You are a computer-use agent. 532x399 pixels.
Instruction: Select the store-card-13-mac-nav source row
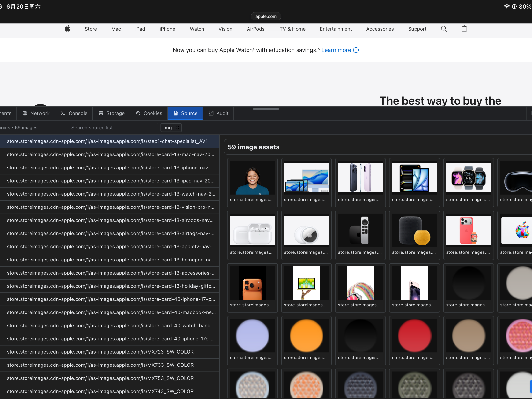click(x=110, y=154)
